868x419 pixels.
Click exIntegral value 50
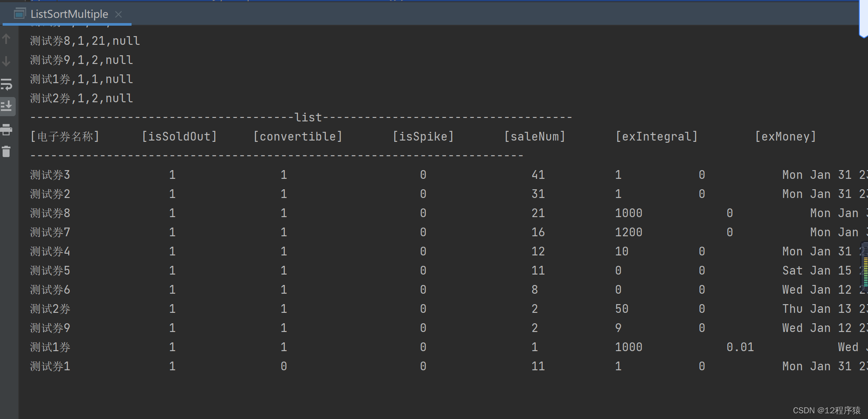(x=622, y=309)
